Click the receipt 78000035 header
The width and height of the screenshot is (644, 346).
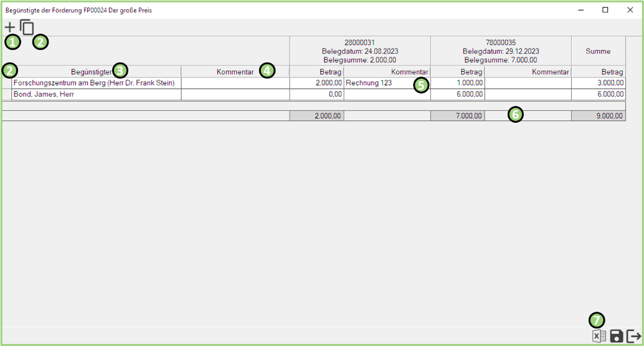[501, 51]
